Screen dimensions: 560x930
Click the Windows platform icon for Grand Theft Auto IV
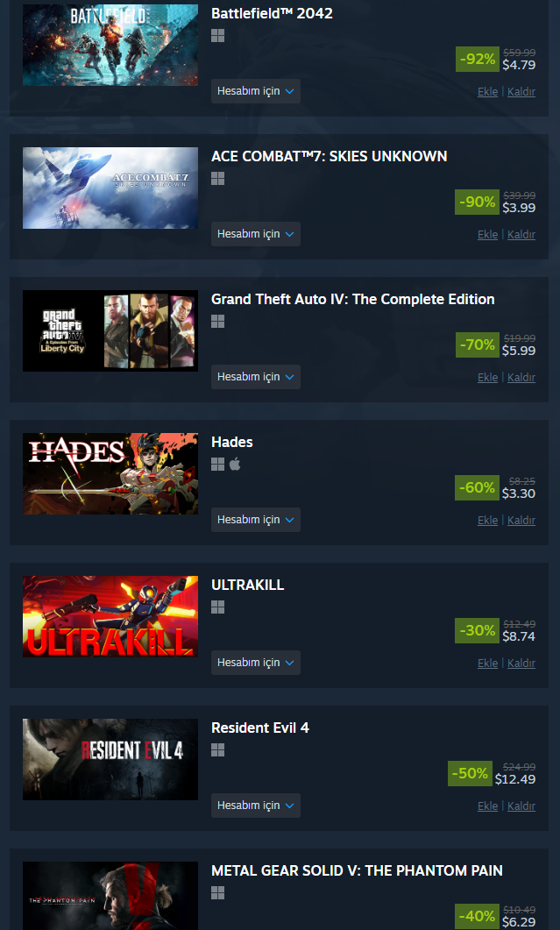point(217,322)
